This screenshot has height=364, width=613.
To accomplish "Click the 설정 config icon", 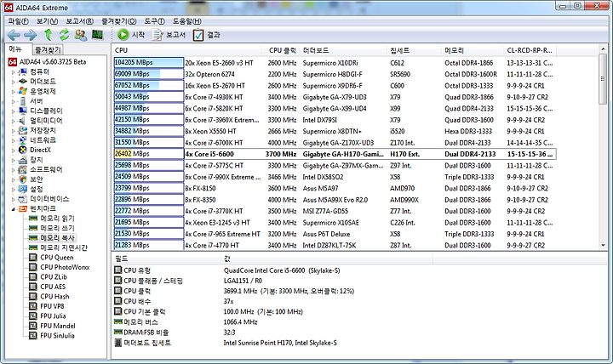I will (23, 189).
